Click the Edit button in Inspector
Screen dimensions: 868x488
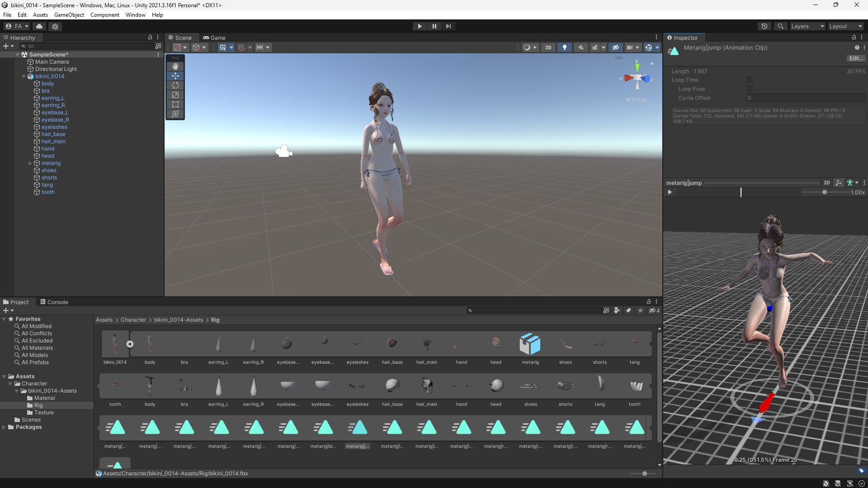(855, 58)
